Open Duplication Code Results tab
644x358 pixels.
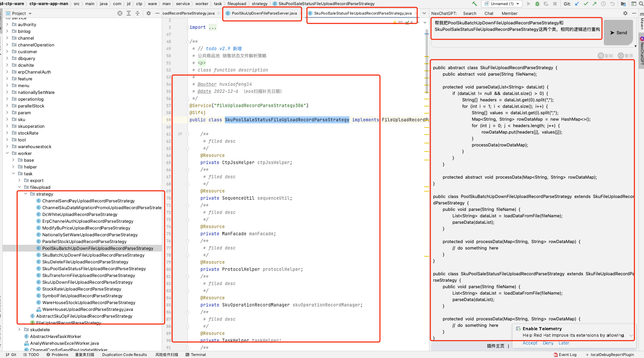click(125, 355)
